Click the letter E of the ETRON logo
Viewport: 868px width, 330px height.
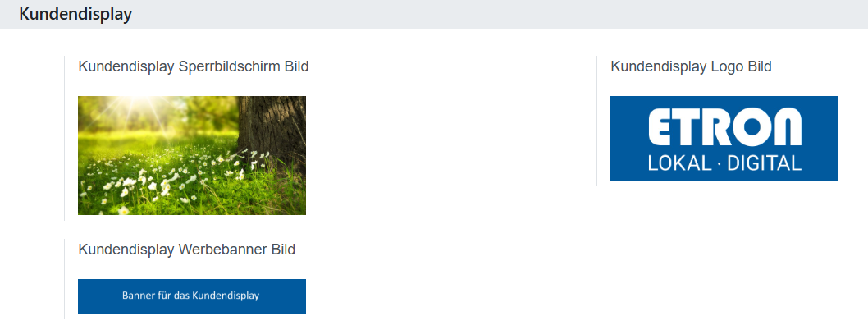click(662, 128)
